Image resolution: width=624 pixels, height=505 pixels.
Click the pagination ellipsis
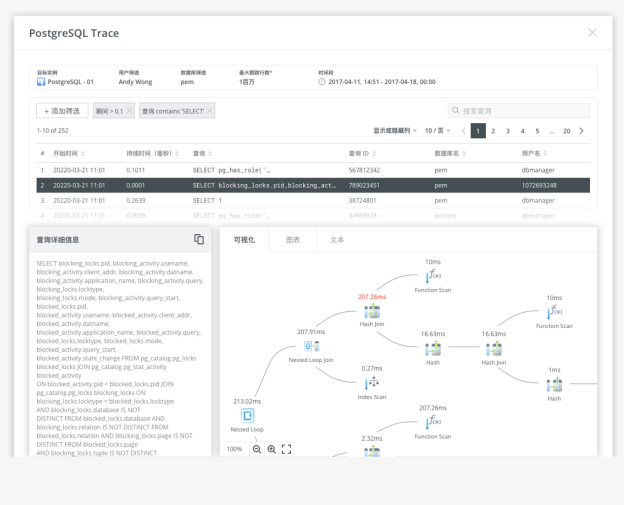click(552, 131)
